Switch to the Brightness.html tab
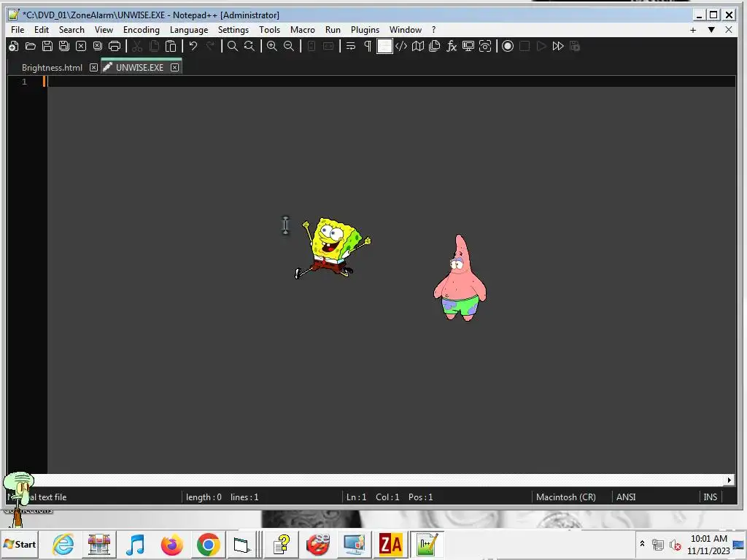Viewport: 747px width, 560px height. 52,68
